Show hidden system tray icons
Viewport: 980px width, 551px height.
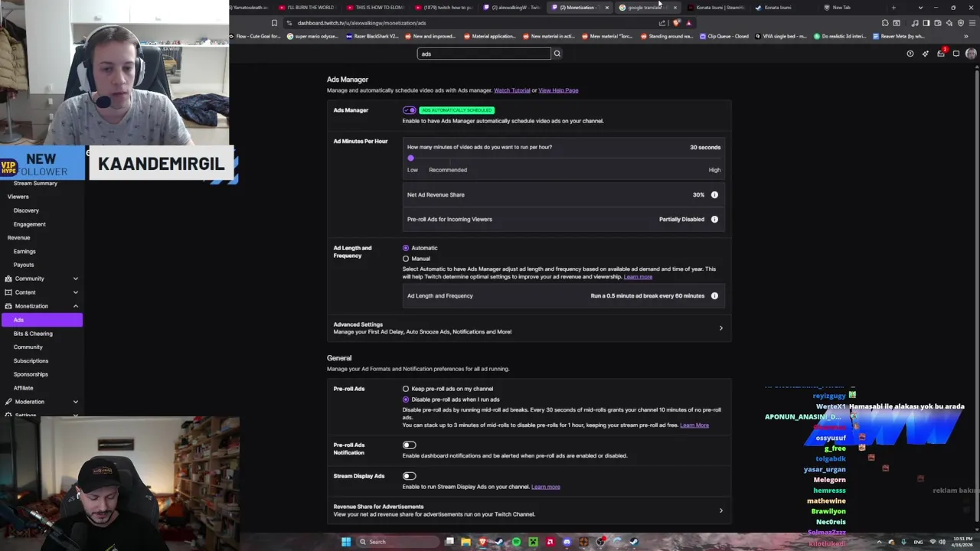879,542
